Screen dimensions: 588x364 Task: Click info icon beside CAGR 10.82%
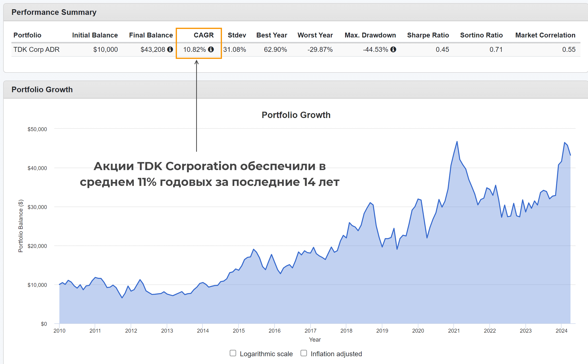pyautogui.click(x=211, y=49)
